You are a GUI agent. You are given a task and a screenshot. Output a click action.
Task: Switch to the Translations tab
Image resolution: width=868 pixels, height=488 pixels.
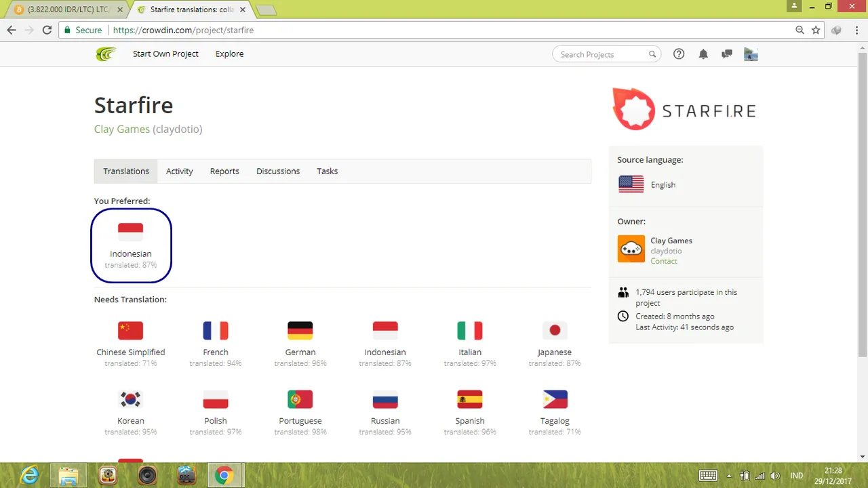(x=126, y=171)
